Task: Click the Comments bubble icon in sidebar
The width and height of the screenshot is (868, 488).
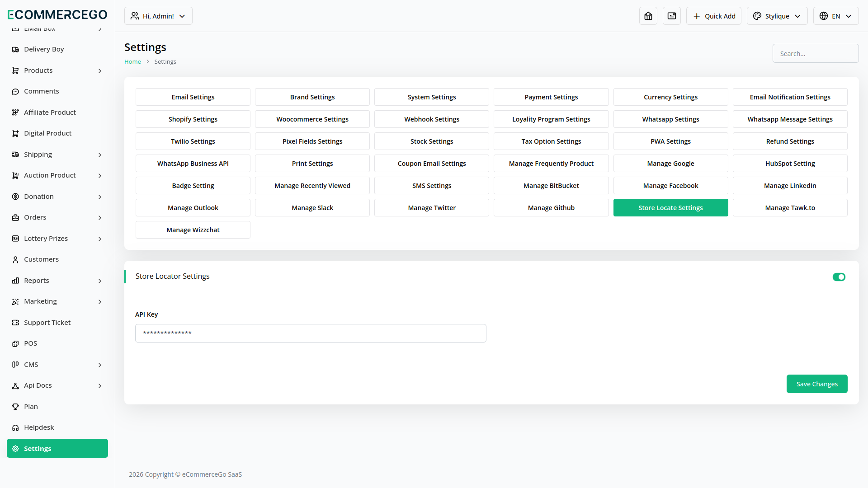Action: click(x=15, y=91)
